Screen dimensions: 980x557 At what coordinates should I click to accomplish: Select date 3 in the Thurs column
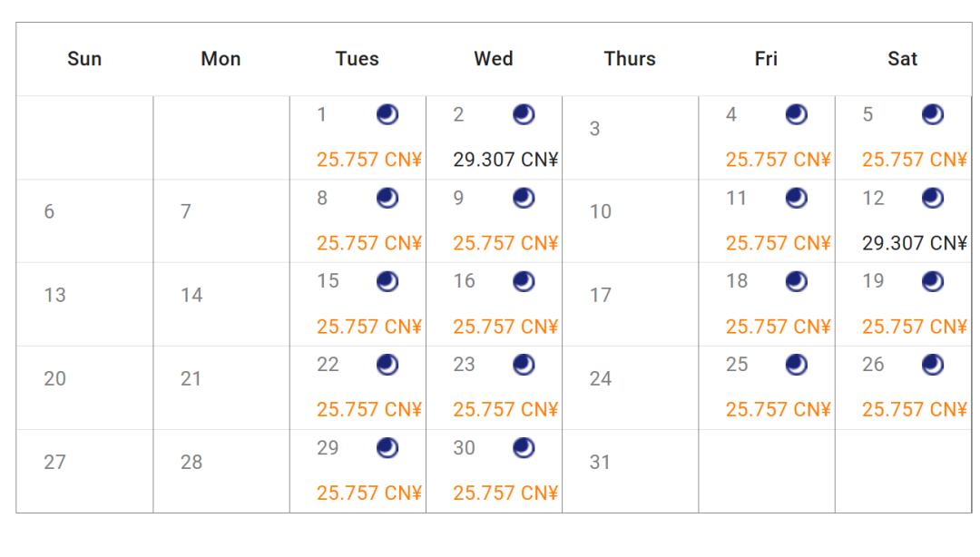tap(594, 129)
